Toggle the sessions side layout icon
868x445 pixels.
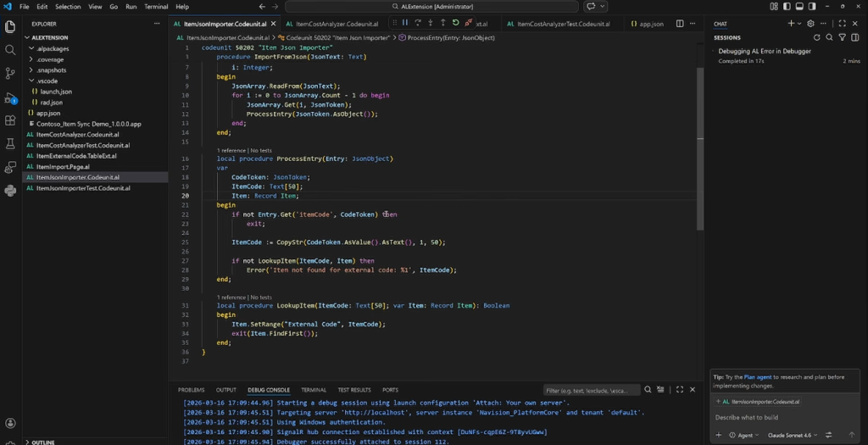(854, 37)
